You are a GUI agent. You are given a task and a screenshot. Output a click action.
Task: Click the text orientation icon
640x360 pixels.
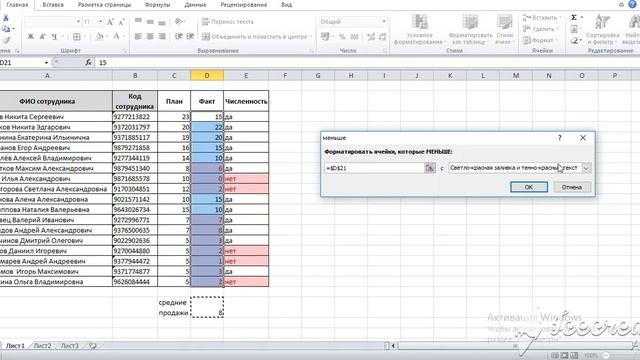pyautogui.click(x=178, y=22)
